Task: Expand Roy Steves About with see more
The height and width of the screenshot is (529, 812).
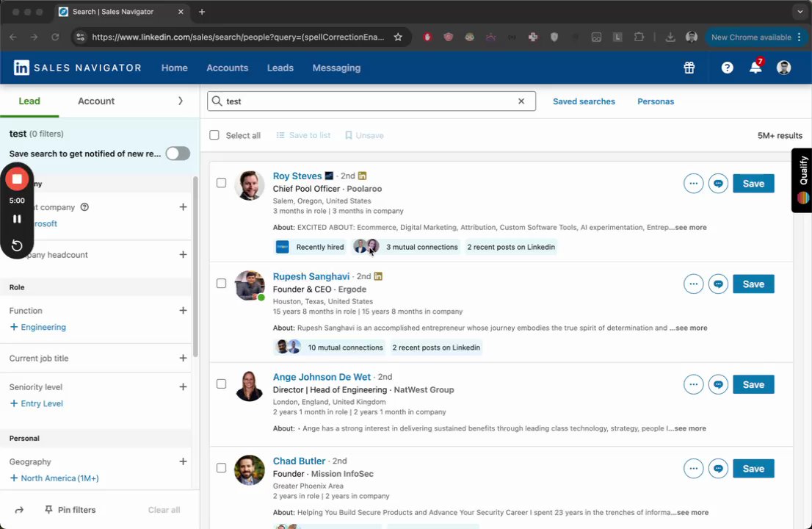Action: click(690, 228)
